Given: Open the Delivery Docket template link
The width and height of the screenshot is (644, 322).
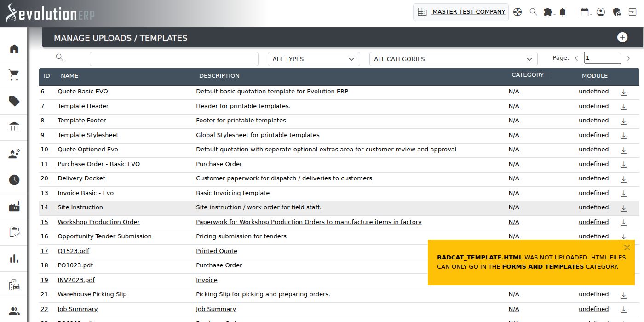Looking at the screenshot, I should (81, 178).
